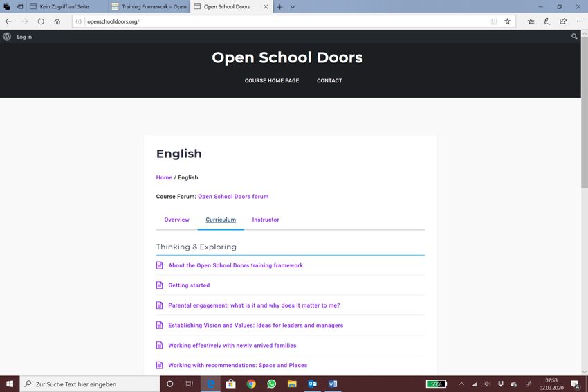Add notes with the pen icon

click(x=547, y=21)
